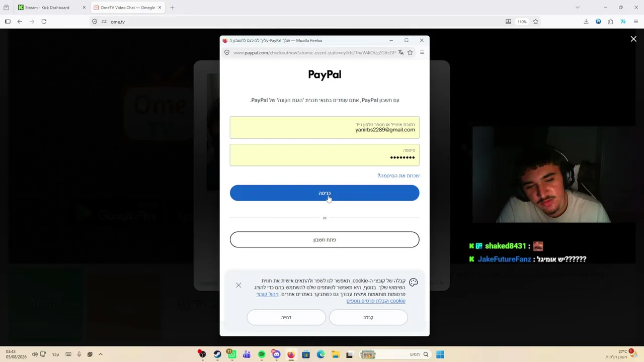Go back in the main browser window
The width and height of the screenshot is (644, 362).
(x=20, y=22)
